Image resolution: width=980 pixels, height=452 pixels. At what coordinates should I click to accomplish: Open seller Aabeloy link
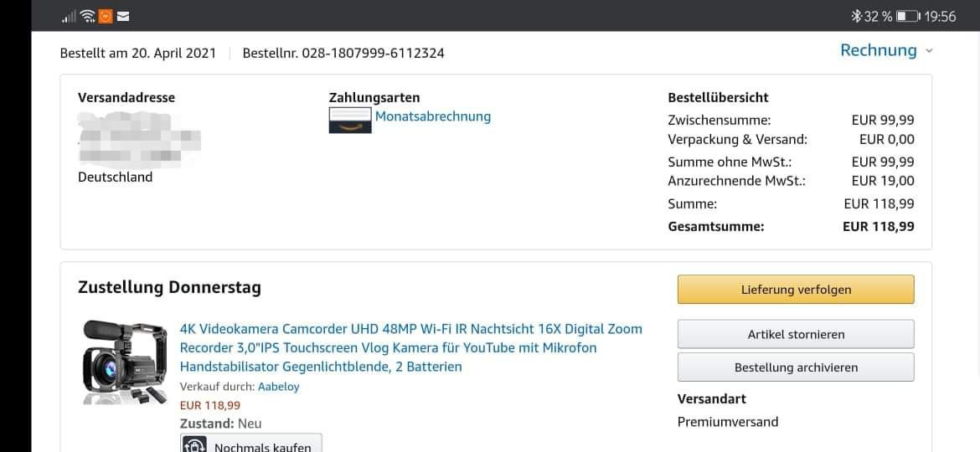click(279, 387)
